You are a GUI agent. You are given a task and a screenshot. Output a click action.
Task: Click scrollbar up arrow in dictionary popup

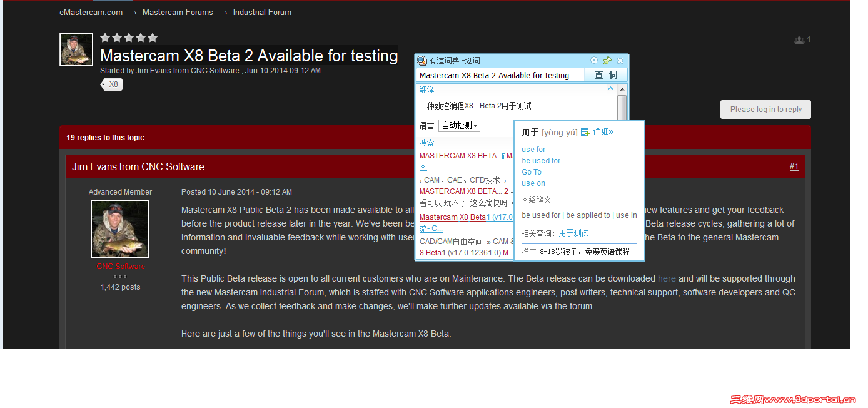tap(622, 90)
